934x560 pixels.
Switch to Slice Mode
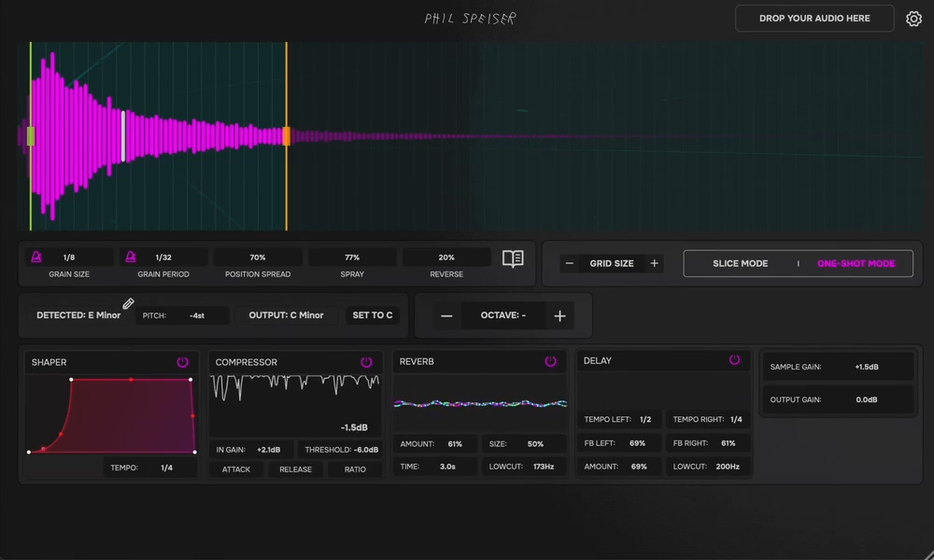pos(740,263)
